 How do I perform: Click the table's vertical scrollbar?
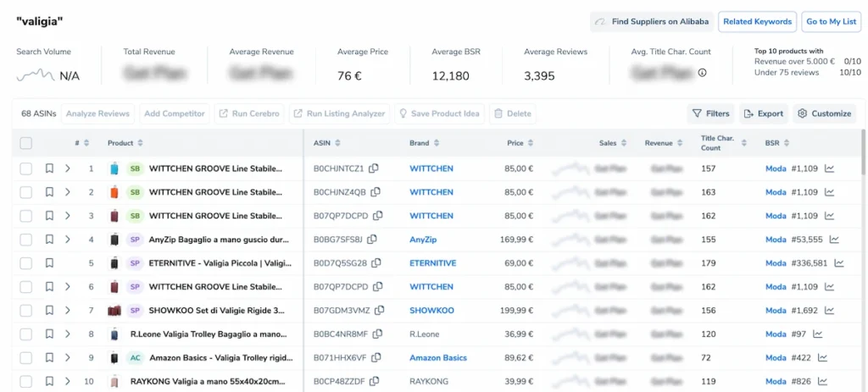point(864,153)
